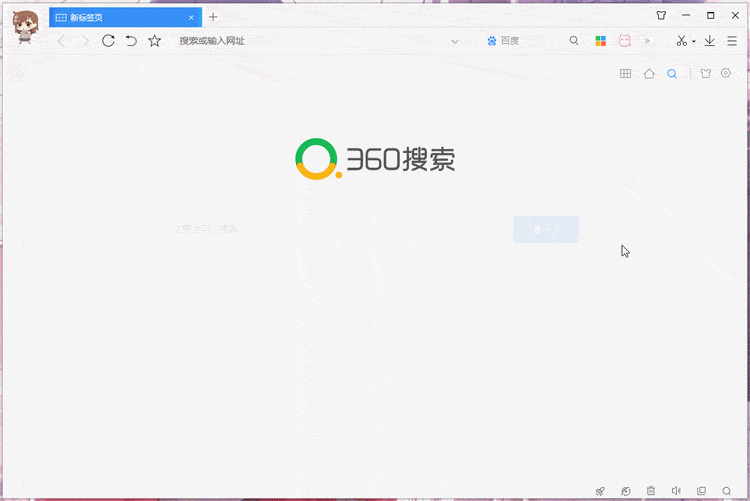
Task: Open the pink cat extension icon
Action: coord(625,41)
